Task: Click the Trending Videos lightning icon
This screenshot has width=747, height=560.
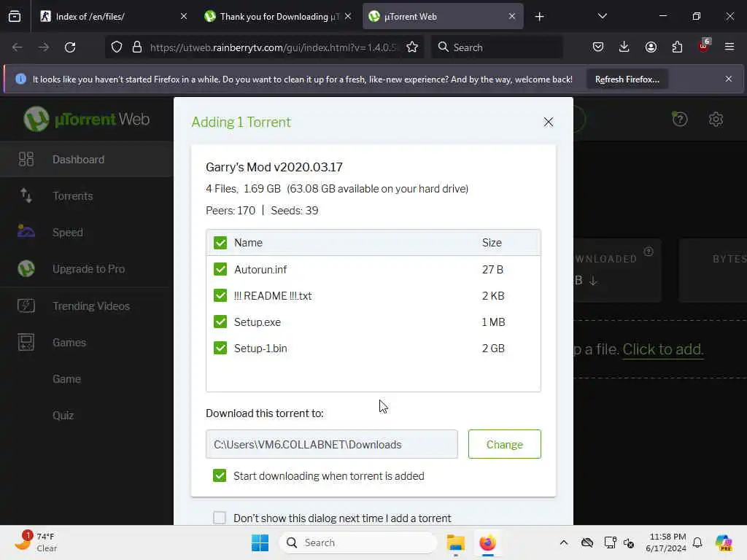Action: point(26,306)
